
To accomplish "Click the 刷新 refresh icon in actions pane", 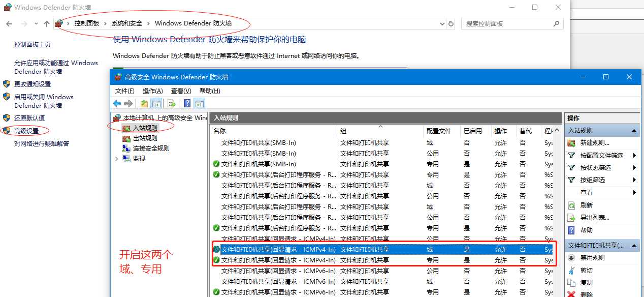I will pyautogui.click(x=571, y=205).
